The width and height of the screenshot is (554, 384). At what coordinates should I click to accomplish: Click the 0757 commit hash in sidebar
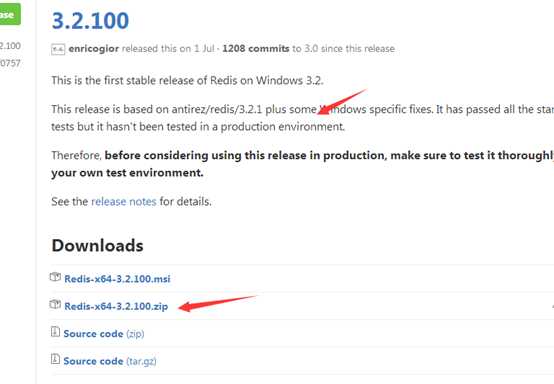pos(10,64)
